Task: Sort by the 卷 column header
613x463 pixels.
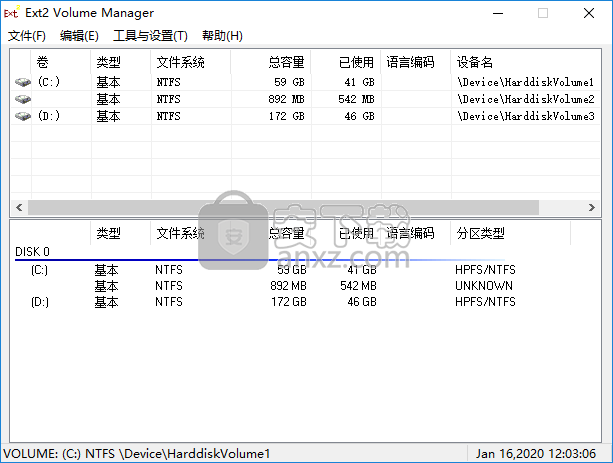Action: (61, 62)
